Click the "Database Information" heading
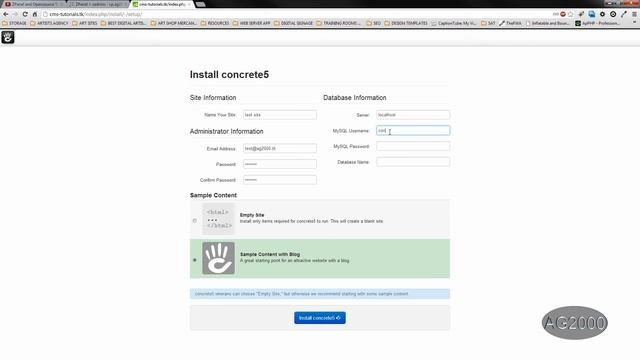The image size is (640, 360). 355,98
